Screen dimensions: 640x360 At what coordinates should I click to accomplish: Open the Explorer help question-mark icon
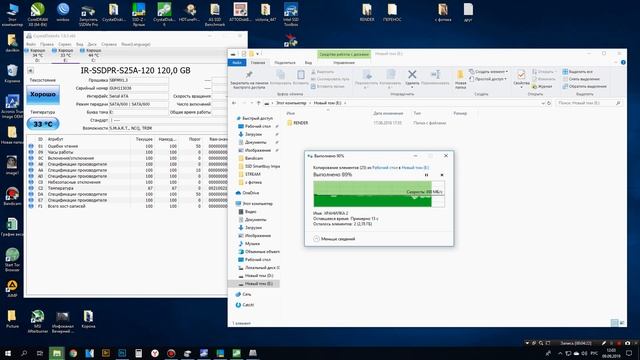click(623, 62)
